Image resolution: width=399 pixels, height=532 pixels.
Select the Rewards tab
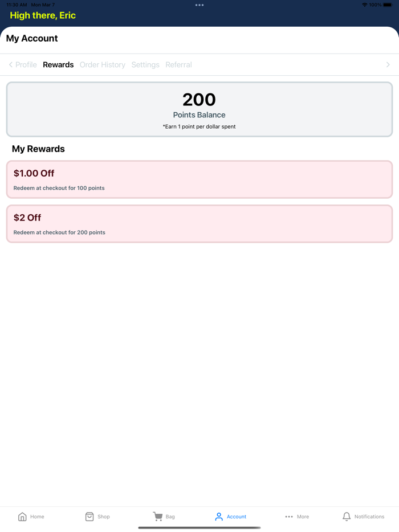tap(58, 65)
